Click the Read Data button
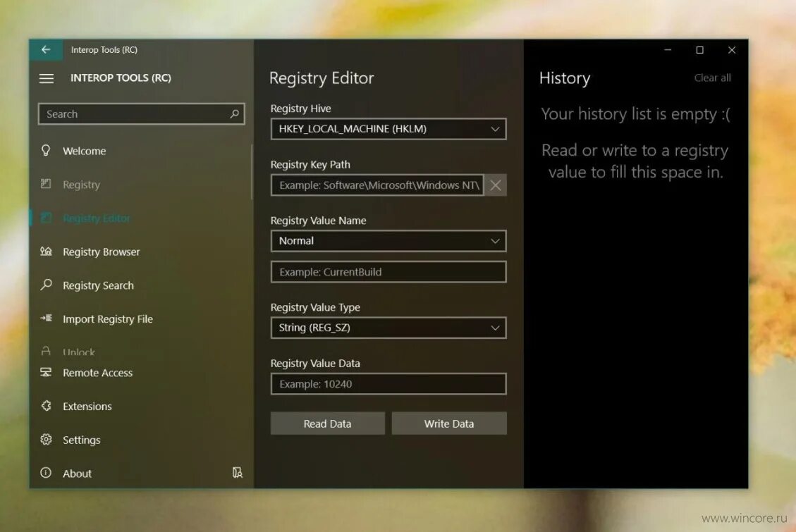Screen dimensions: 796x532 point(327,423)
